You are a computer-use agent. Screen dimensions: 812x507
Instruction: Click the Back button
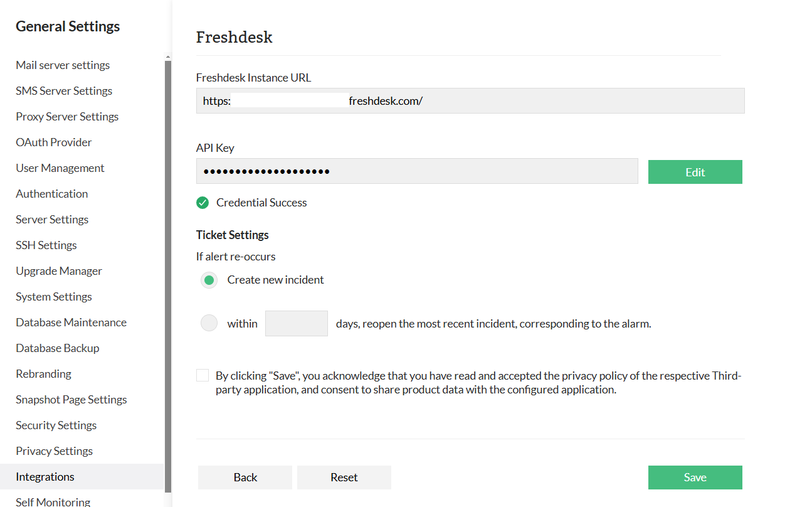point(245,478)
